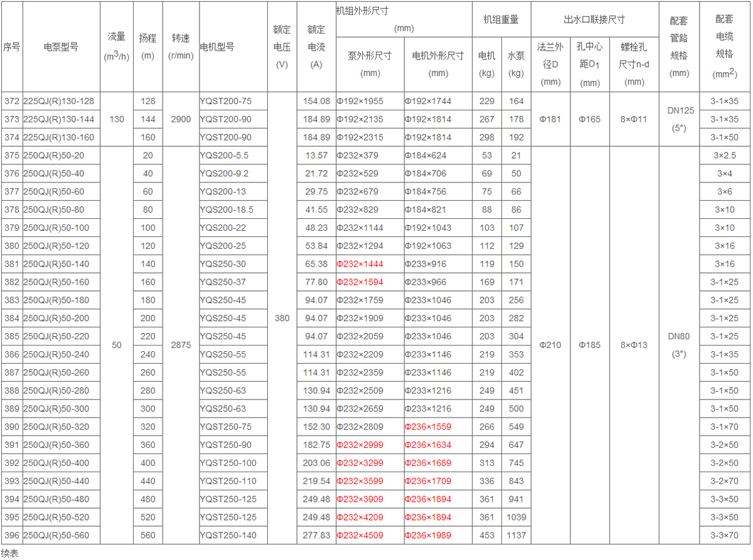753x560 pixels.
Task: Click serial number 372
Action: tap(11, 101)
